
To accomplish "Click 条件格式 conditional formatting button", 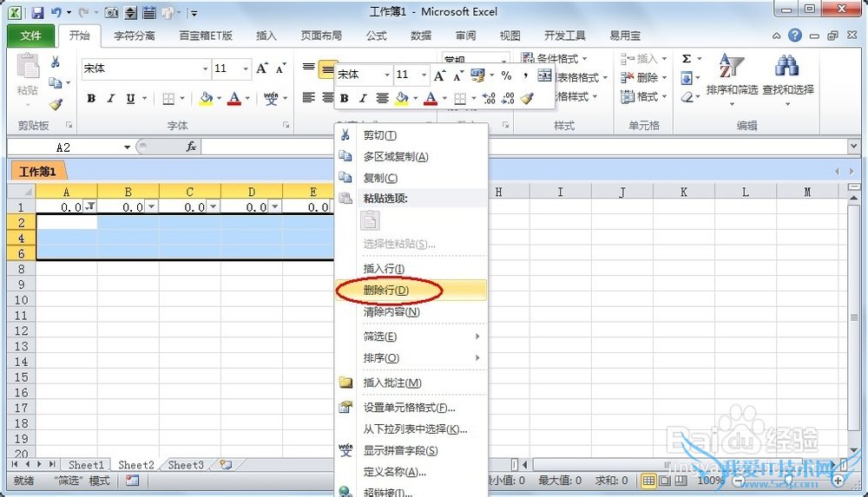I will pos(554,58).
